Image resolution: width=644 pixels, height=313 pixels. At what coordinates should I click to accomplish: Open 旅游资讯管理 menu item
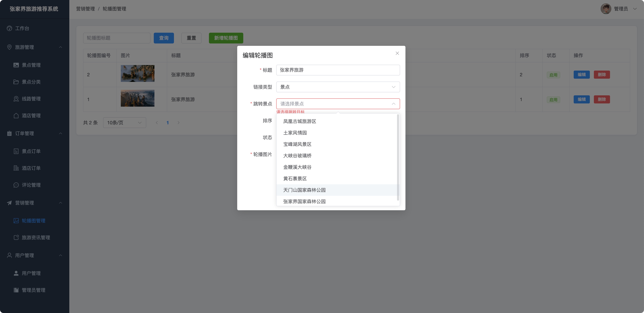click(x=35, y=237)
